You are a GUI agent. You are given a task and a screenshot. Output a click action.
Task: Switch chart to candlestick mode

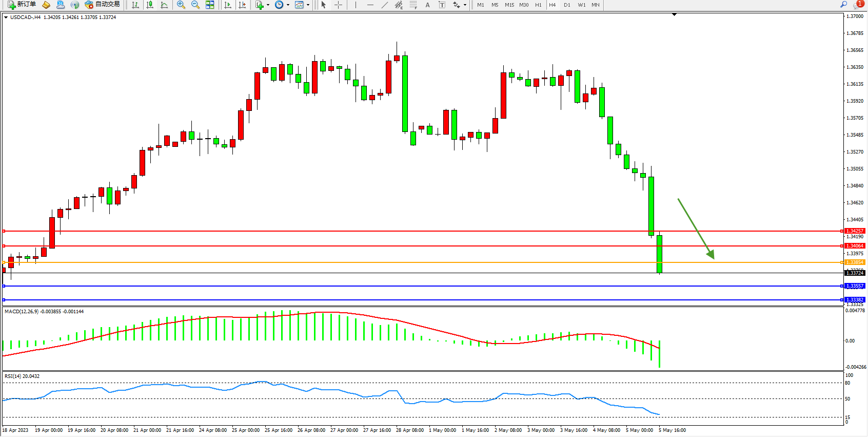click(x=150, y=5)
